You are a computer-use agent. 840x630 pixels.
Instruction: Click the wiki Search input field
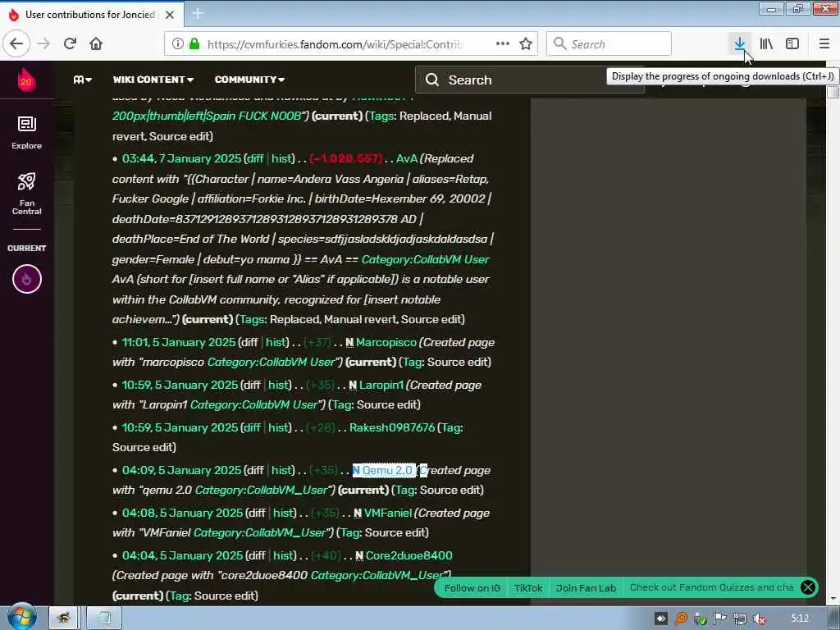531,80
